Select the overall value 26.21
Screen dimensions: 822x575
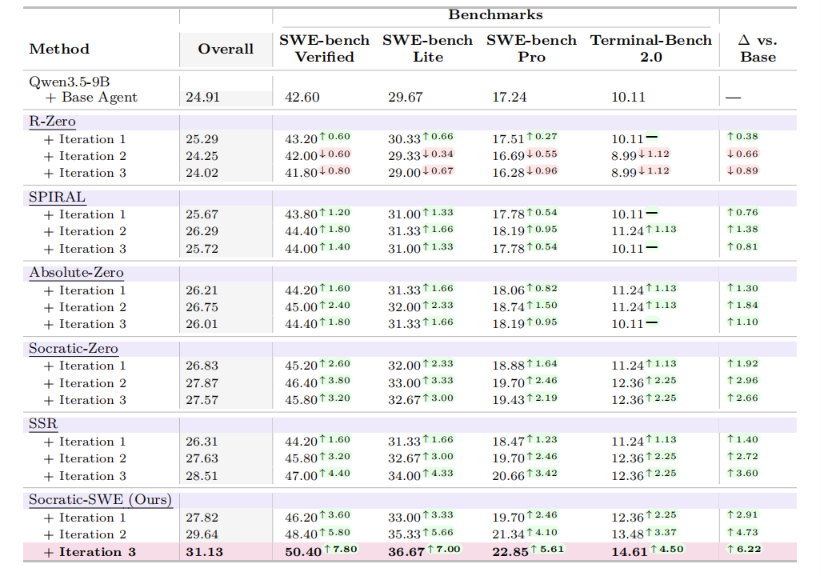tap(202, 291)
